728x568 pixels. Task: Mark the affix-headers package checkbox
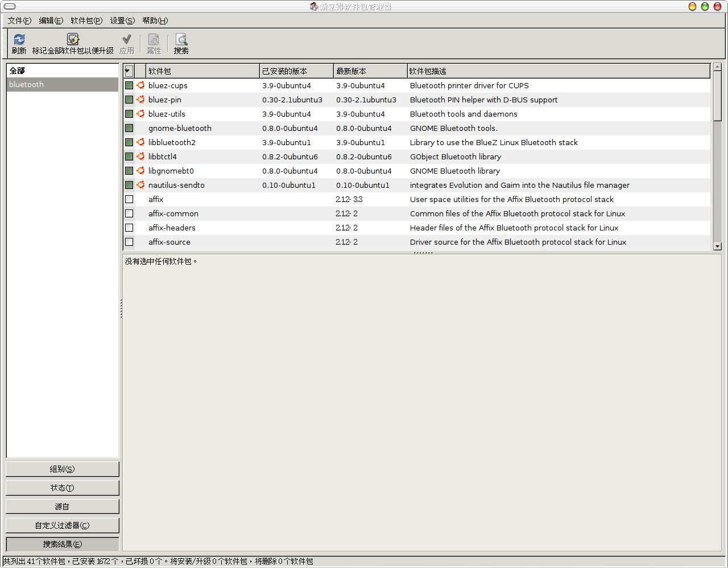click(129, 228)
